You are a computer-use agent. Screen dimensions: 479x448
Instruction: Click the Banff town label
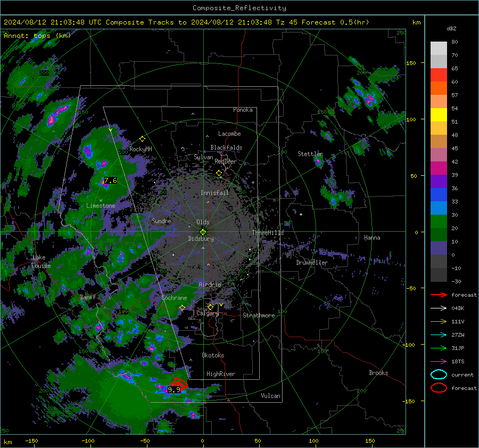(x=88, y=297)
